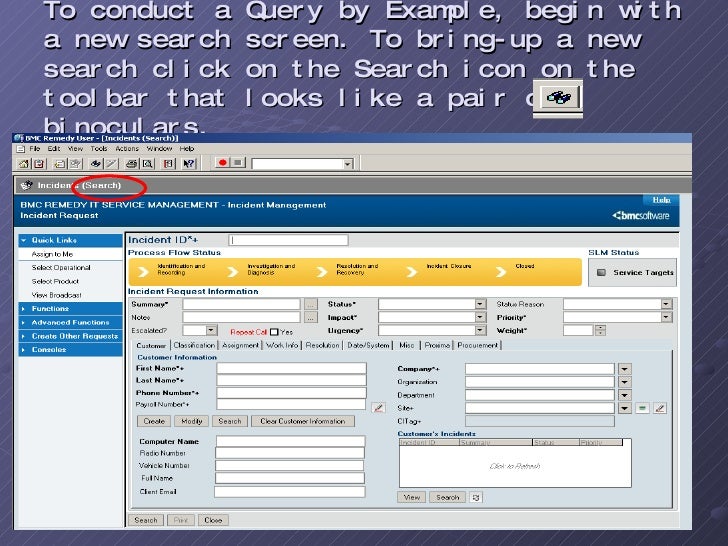Click the Help link in header
This screenshot has height=546, width=728.
tap(661, 200)
